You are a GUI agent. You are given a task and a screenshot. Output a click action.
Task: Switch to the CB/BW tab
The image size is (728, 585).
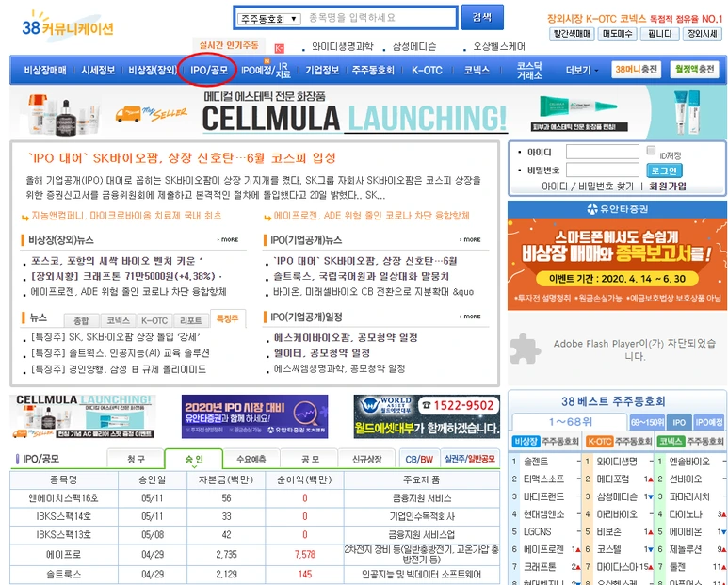pos(419,459)
